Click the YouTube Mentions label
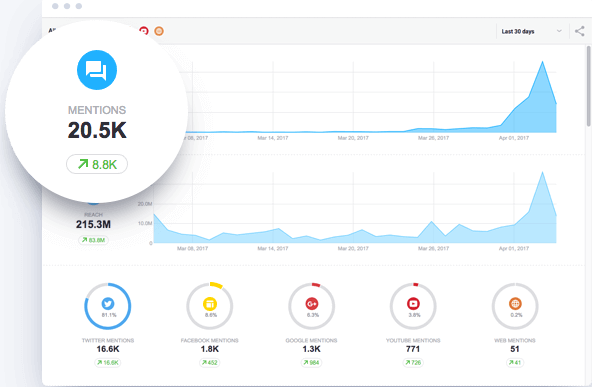The height and width of the screenshot is (387, 592). point(413,340)
